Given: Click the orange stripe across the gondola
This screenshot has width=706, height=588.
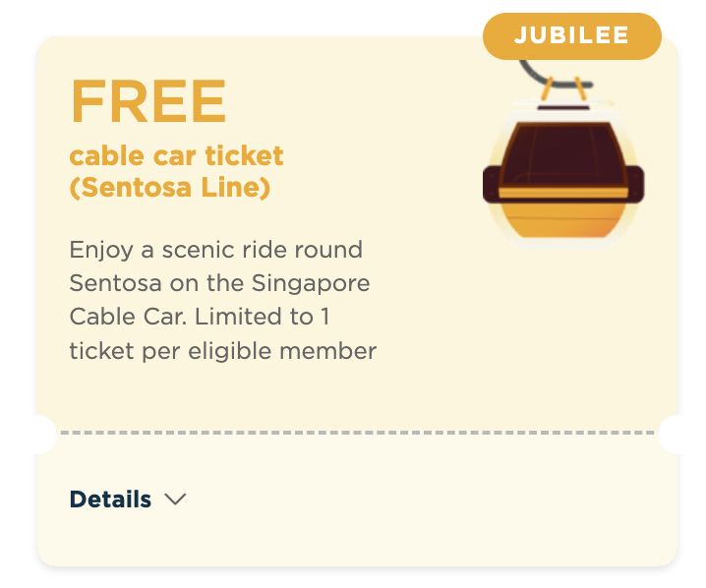Looking at the screenshot, I should pos(563,192).
